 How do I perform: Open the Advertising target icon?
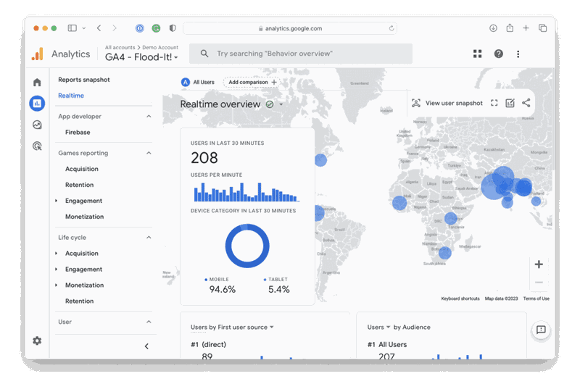tap(37, 146)
